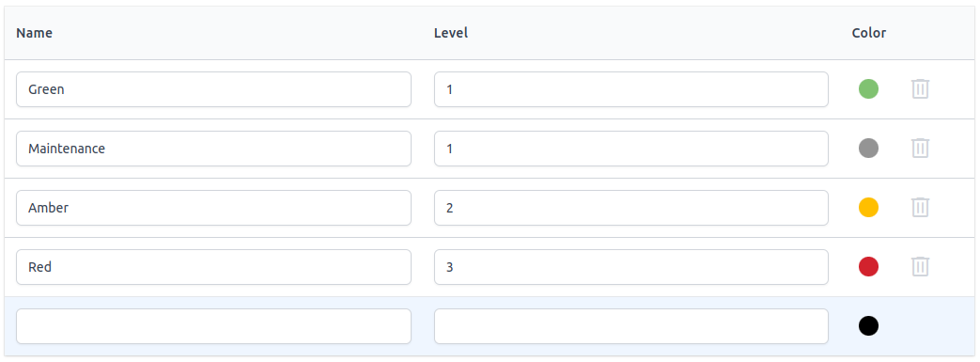
Task: Select the red color circle
Action: [x=868, y=267]
